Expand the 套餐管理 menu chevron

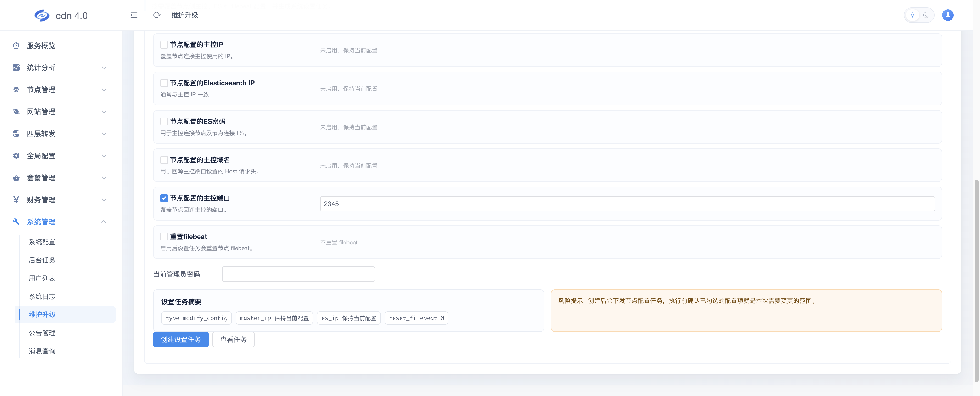[104, 178]
